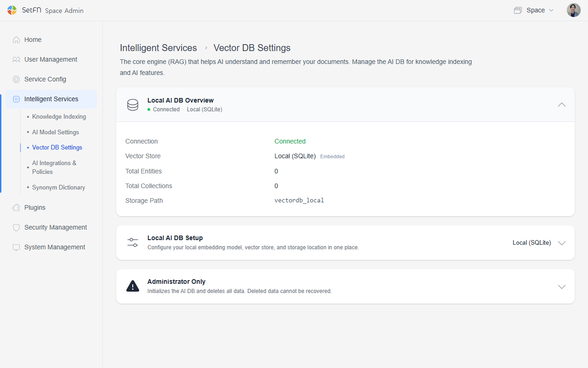Collapse the Local AI DB Overview panel chevron
The image size is (588, 368).
561,105
